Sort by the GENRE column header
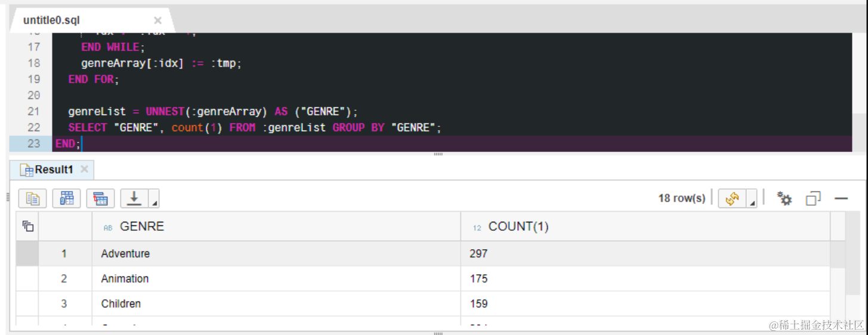The width and height of the screenshot is (868, 335). pos(276,227)
